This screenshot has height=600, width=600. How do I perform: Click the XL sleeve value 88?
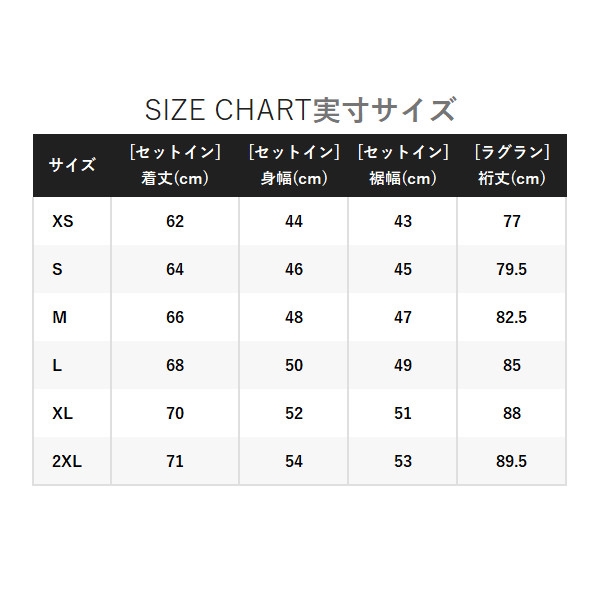[512, 413]
